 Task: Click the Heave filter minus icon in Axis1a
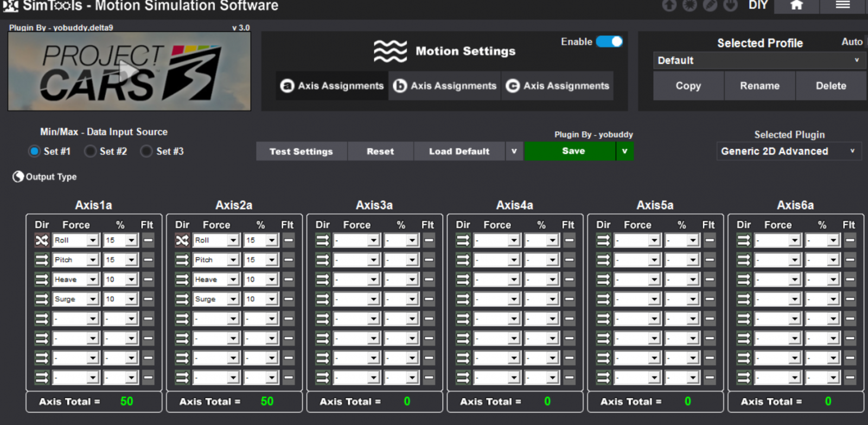(x=148, y=280)
